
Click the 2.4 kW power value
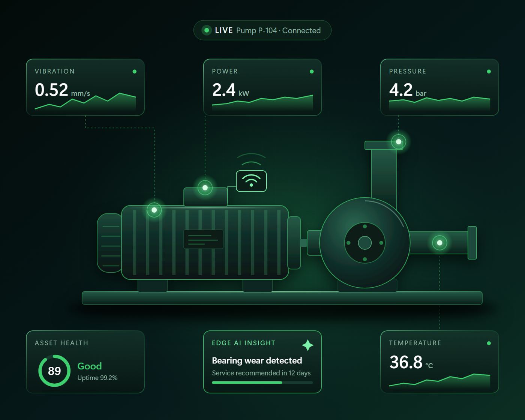[x=231, y=90]
